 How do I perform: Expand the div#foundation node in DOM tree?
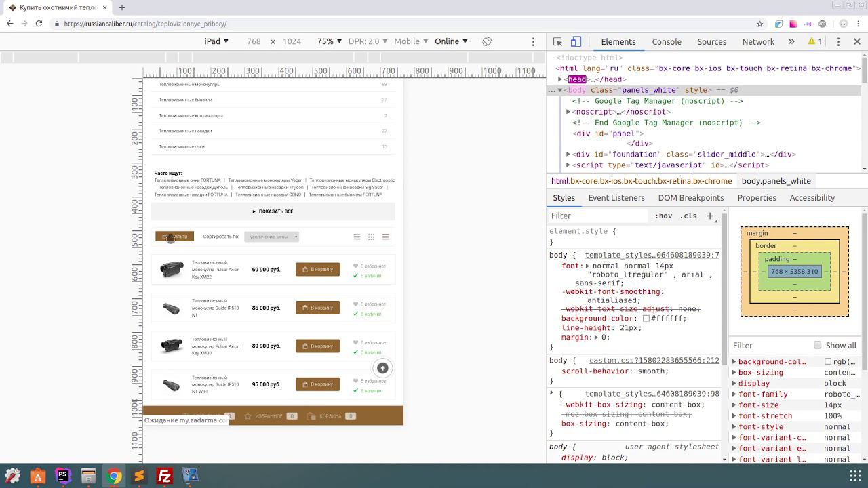tap(568, 155)
